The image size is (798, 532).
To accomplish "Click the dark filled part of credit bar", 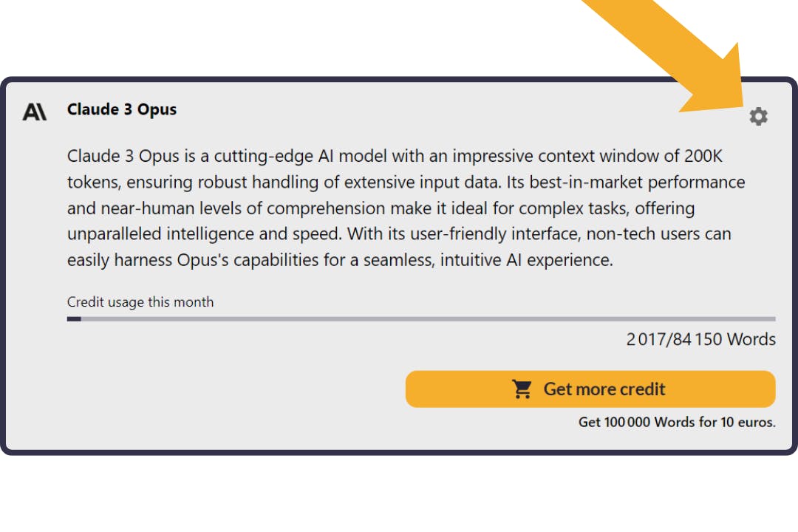I will tap(74, 319).
